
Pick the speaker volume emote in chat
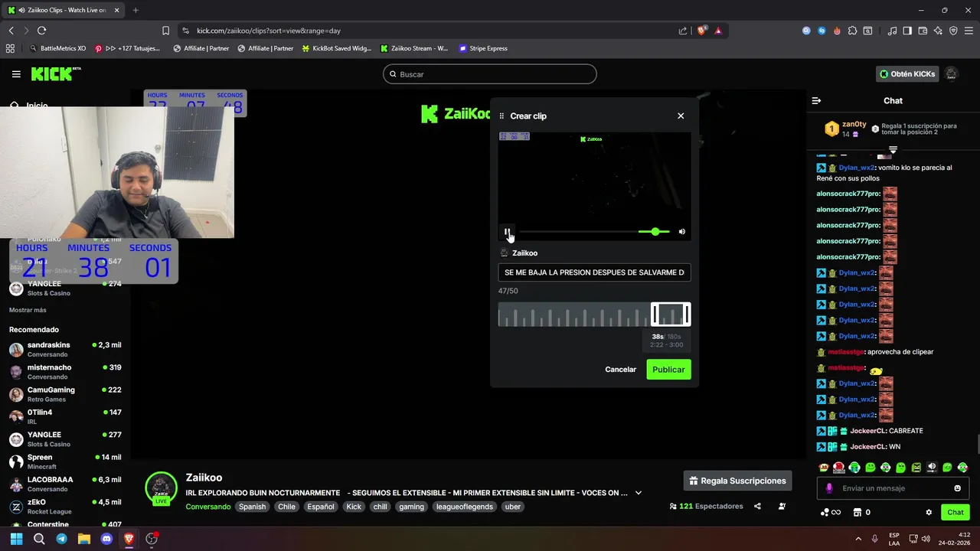pyautogui.click(x=932, y=467)
